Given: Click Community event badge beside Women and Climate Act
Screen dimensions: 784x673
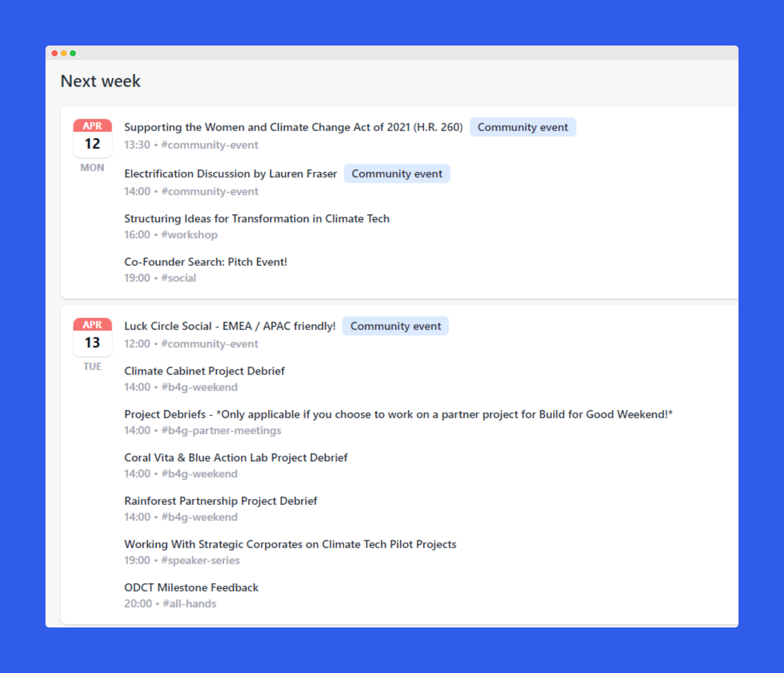Looking at the screenshot, I should [522, 127].
